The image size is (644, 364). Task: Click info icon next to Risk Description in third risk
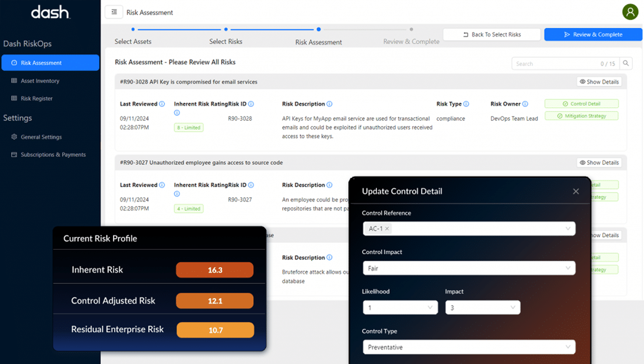click(x=329, y=258)
